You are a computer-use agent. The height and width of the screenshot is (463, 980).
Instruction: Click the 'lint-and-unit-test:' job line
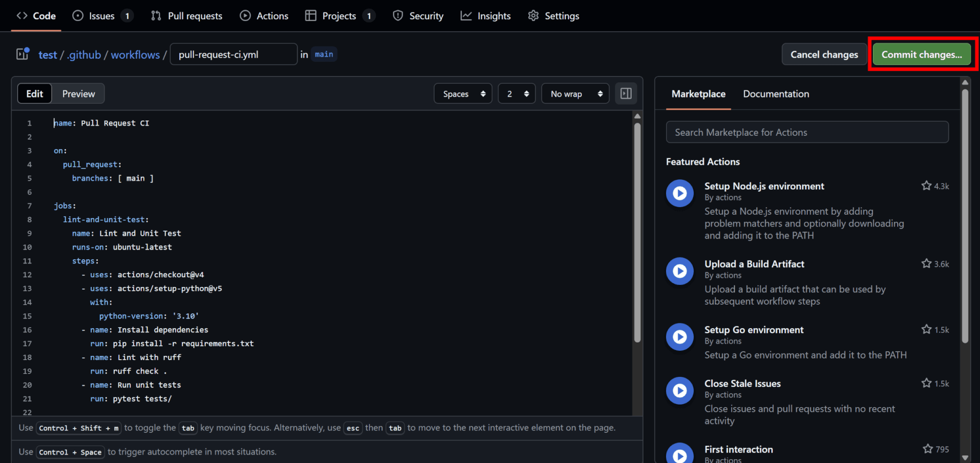[x=106, y=219]
